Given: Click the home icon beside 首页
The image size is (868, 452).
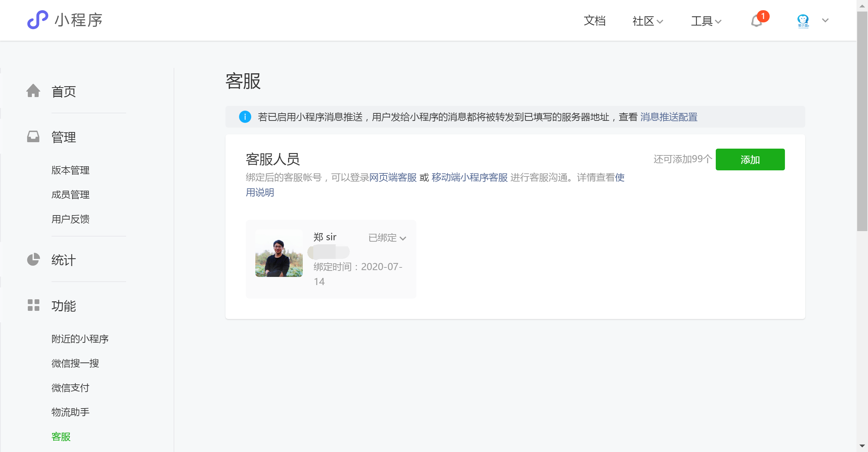Looking at the screenshot, I should [x=33, y=91].
